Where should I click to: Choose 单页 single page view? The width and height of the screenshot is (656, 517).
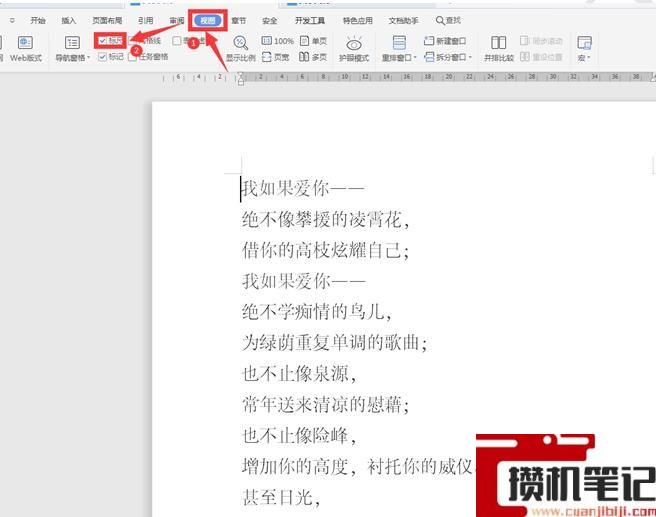coord(313,41)
